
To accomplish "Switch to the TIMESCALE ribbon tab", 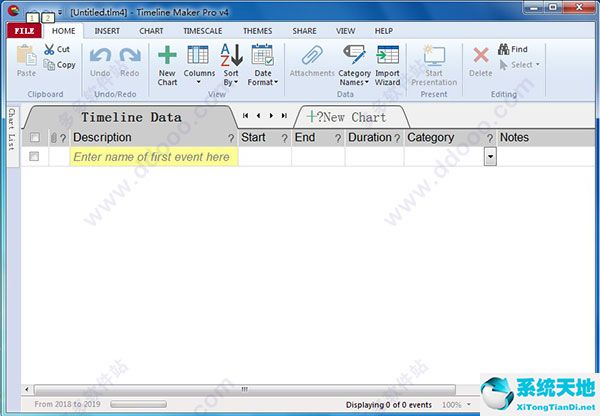I will [x=203, y=31].
